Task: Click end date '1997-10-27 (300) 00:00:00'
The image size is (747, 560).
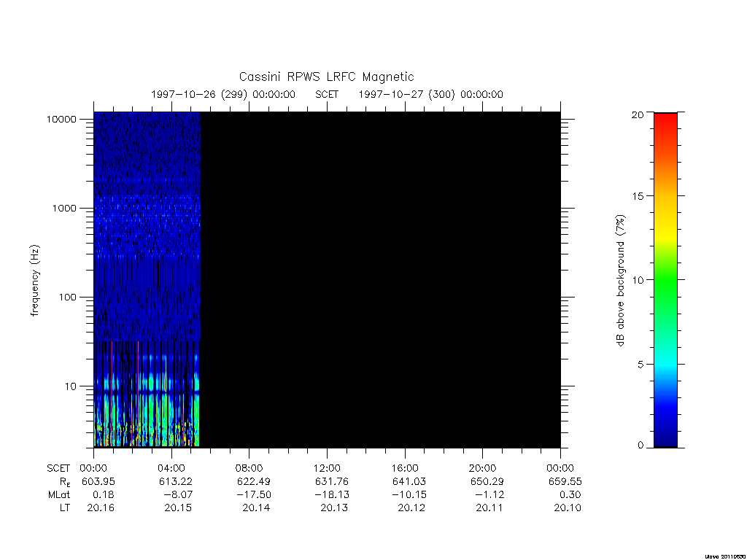Action: pyautogui.click(x=430, y=94)
